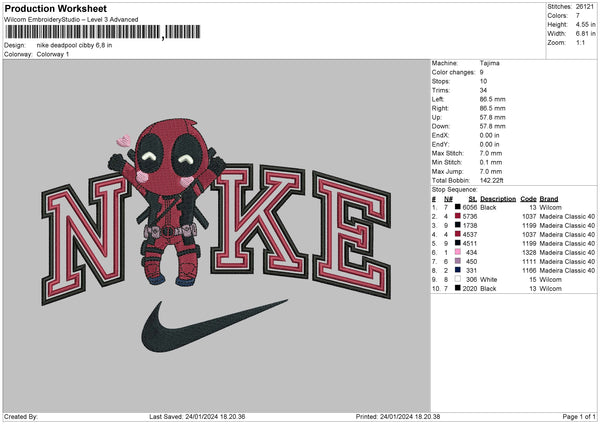Screen dimensions: 600x424
Task: Click the Height value 4.55 in
Action: [585, 24]
